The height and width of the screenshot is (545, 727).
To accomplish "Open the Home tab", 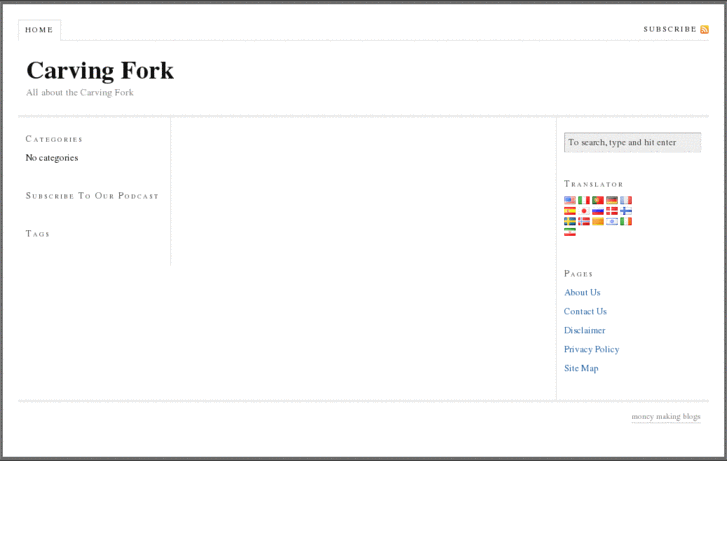I will [39, 30].
